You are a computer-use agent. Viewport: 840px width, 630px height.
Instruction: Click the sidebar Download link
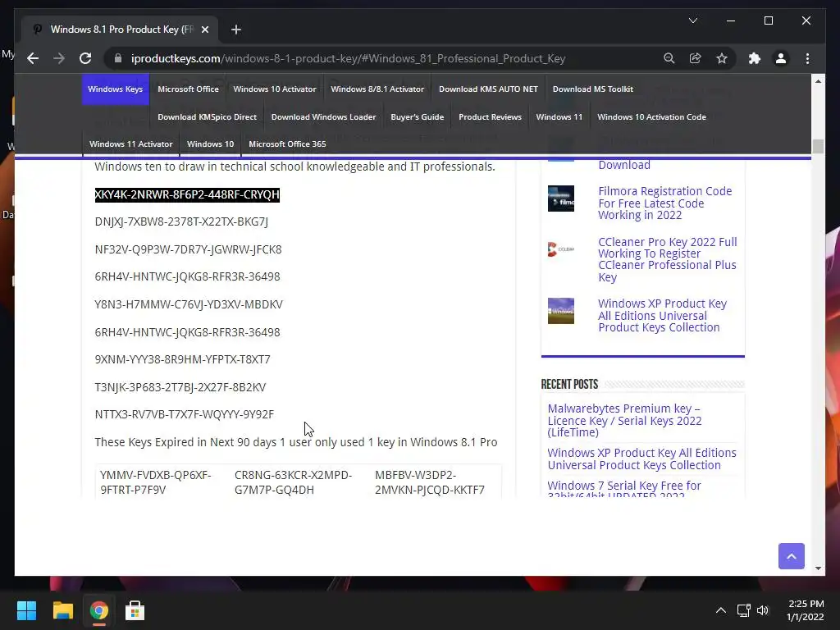624,165
